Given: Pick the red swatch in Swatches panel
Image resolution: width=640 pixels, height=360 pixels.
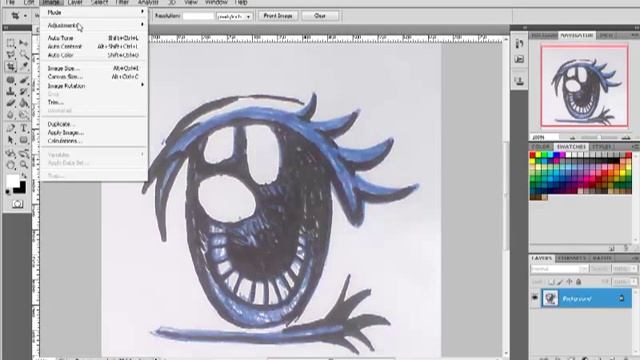Looking at the screenshot, I should pyautogui.click(x=532, y=155).
